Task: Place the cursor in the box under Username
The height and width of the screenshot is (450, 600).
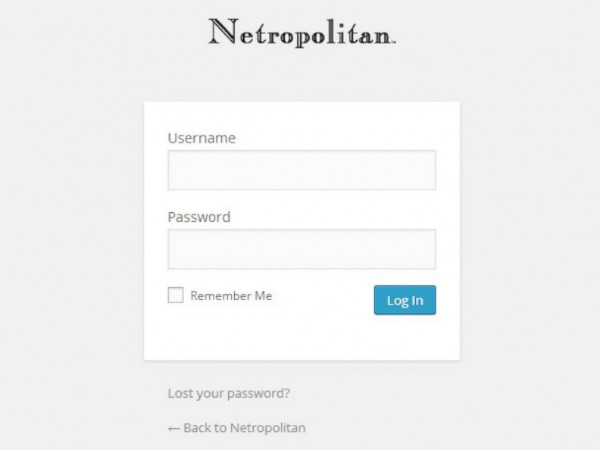Action: [302, 170]
